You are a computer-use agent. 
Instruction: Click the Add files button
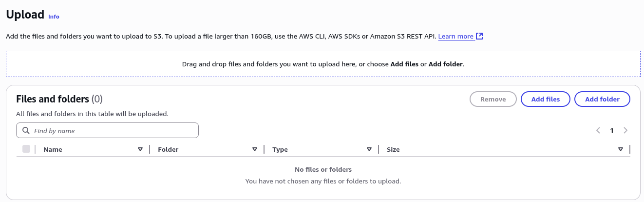[x=546, y=99]
